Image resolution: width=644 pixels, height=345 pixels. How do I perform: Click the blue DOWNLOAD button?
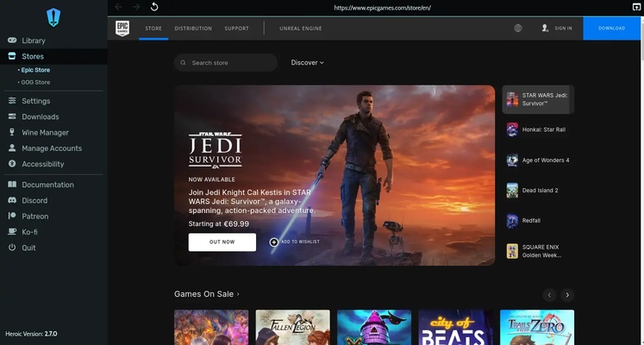pos(611,28)
